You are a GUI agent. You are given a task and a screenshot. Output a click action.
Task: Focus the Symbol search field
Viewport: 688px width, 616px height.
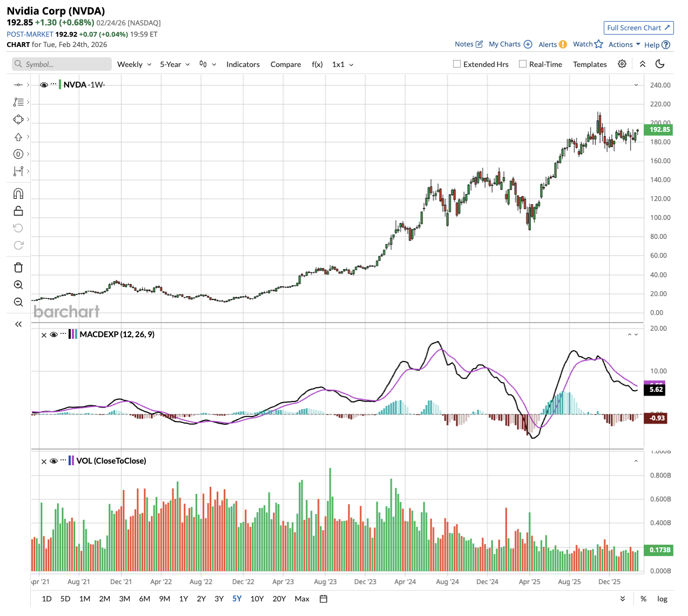62,64
